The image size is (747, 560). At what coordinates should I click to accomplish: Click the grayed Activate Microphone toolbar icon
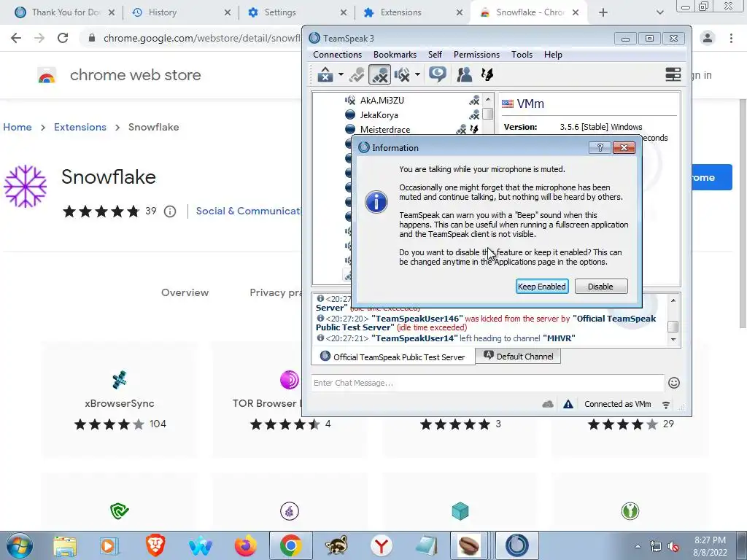(357, 74)
